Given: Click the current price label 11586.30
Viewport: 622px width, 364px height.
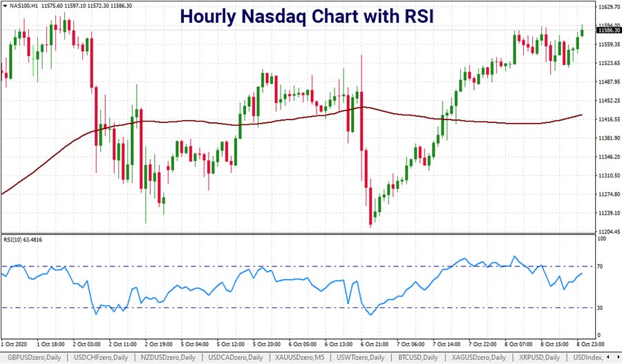Looking at the screenshot, I should tap(609, 30).
